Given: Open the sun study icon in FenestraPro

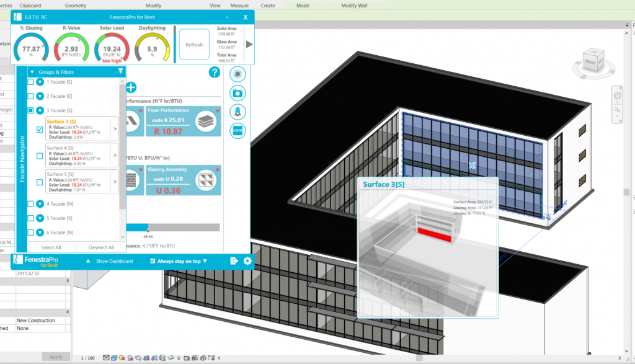Looking at the screenshot, I should click(x=238, y=74).
